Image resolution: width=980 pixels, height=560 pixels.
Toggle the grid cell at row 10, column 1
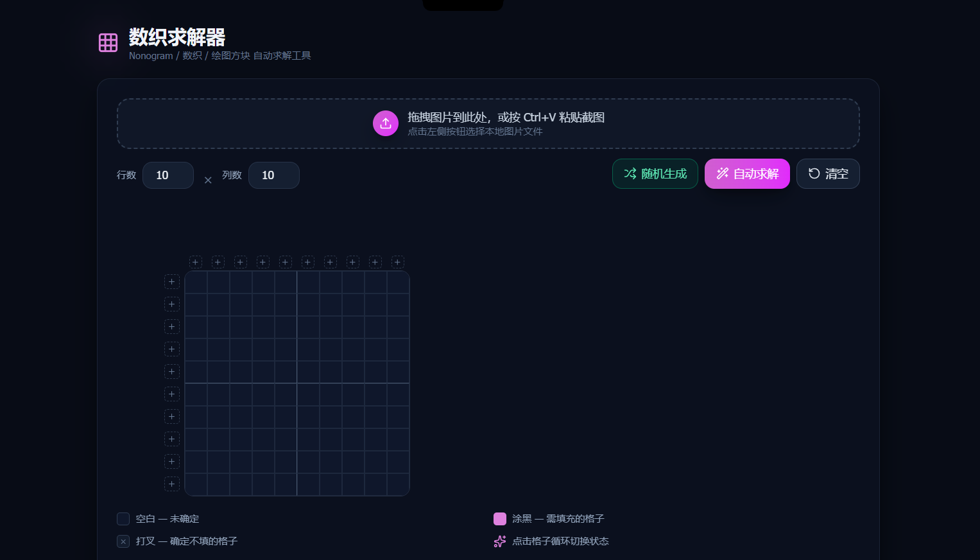[196, 485]
